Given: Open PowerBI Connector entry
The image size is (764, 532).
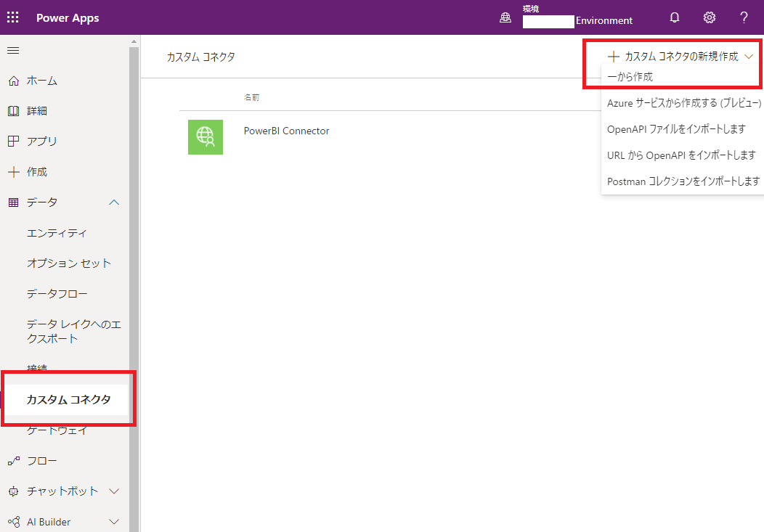Looking at the screenshot, I should pos(286,131).
